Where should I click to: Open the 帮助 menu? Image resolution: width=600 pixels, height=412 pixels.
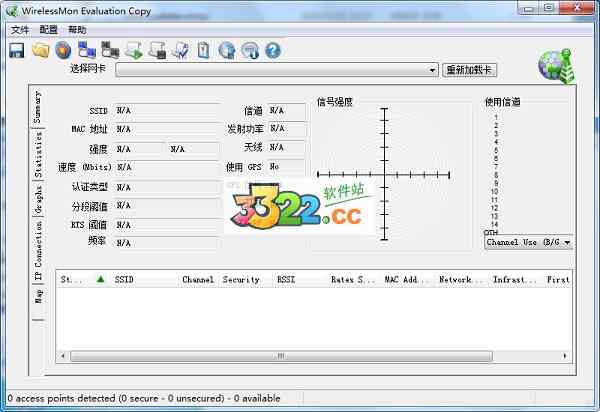coord(77,30)
